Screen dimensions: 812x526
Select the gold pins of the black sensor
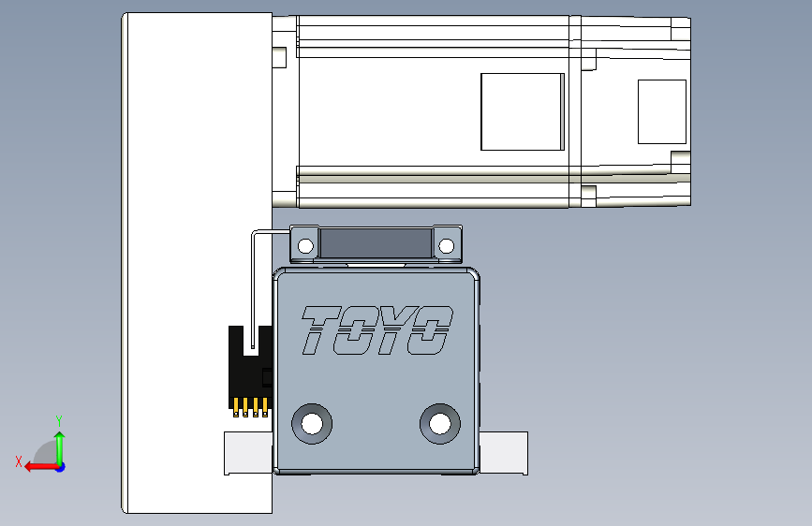[x=251, y=407]
